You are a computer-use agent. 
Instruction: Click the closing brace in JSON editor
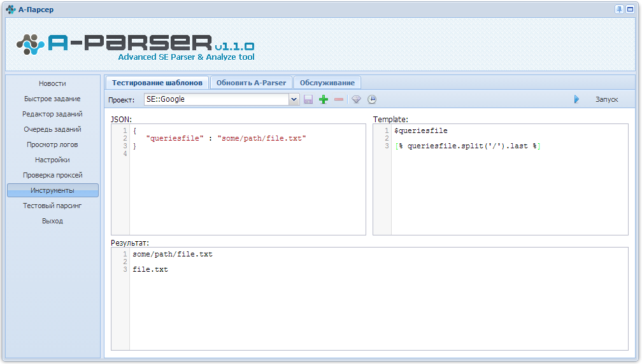click(135, 146)
